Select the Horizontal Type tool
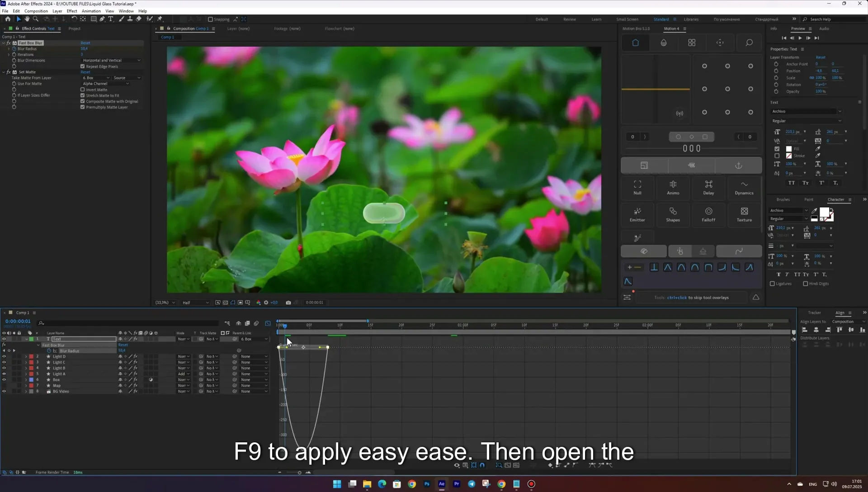Screen dimensions: 868x492 pos(111,19)
